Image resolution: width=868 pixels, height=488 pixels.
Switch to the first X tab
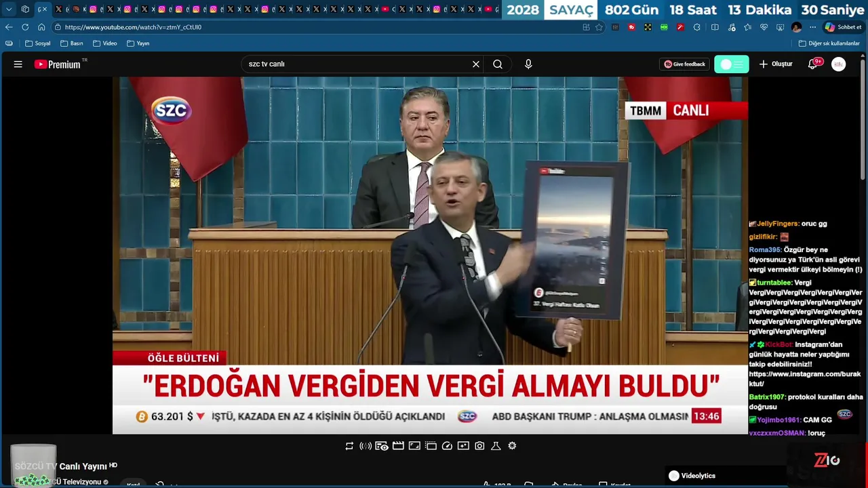[x=58, y=9]
